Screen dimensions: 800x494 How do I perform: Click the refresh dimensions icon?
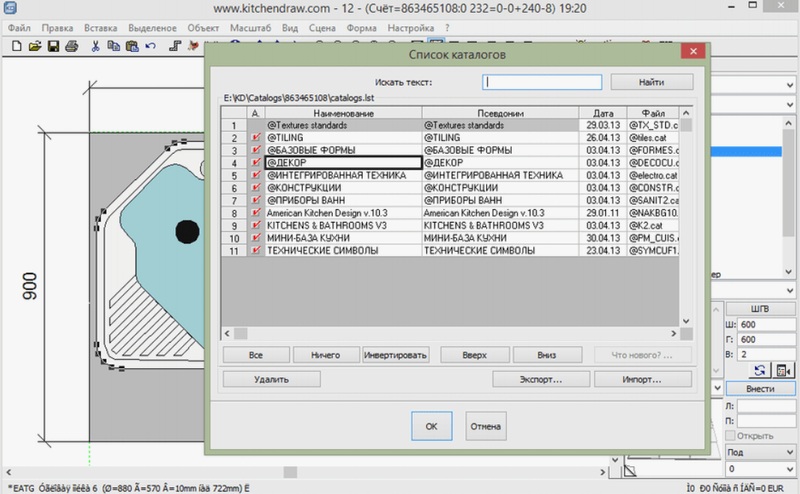click(x=759, y=370)
